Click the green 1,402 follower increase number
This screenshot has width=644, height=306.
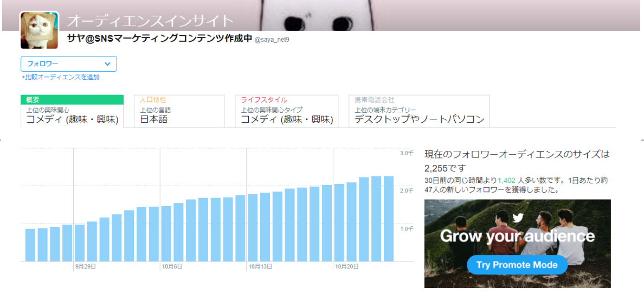click(x=506, y=181)
